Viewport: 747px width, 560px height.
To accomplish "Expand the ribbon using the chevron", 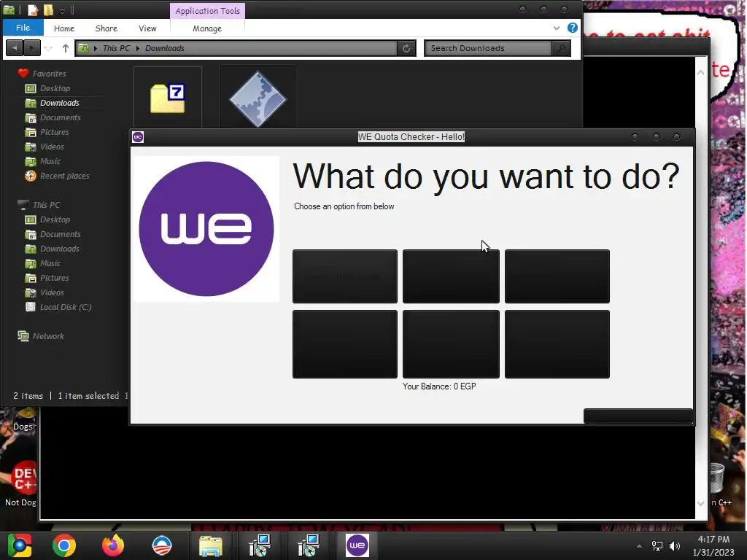I will point(557,28).
